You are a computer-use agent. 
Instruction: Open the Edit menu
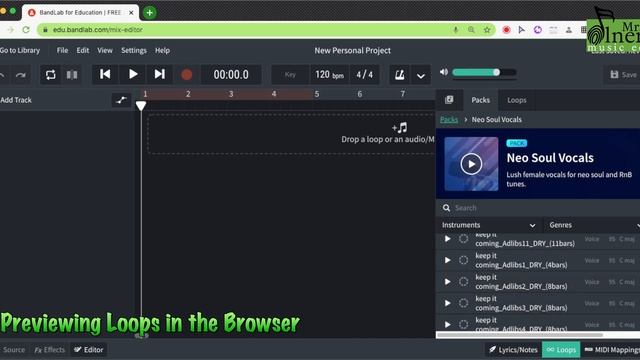click(x=83, y=50)
